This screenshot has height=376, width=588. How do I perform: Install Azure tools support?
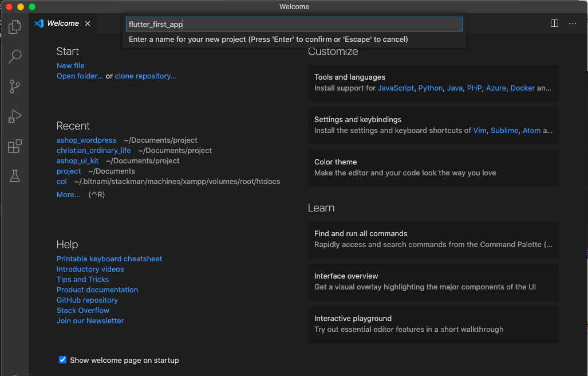point(496,88)
